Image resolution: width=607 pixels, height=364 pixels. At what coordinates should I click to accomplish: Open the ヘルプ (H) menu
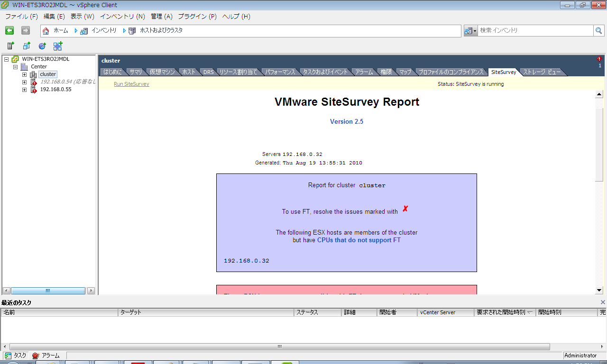tap(236, 17)
